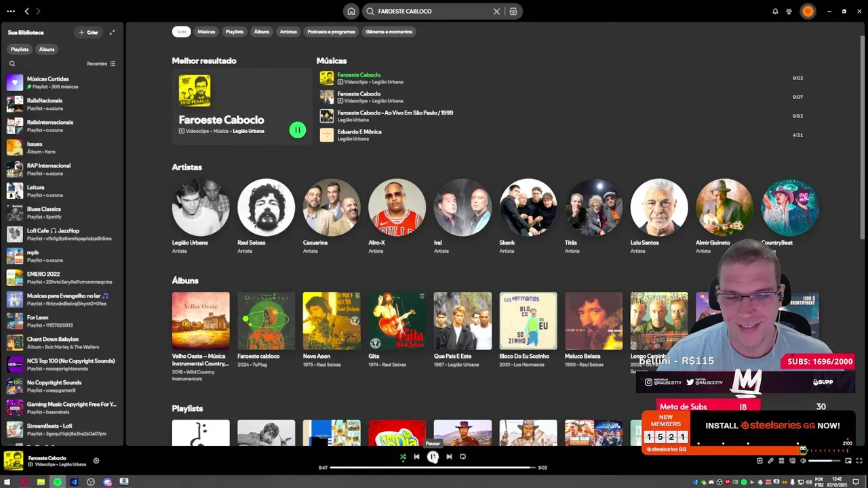Screen dimensions: 868x488
Task: Click the Spotify icon in the taskbar
Action: coord(57,482)
